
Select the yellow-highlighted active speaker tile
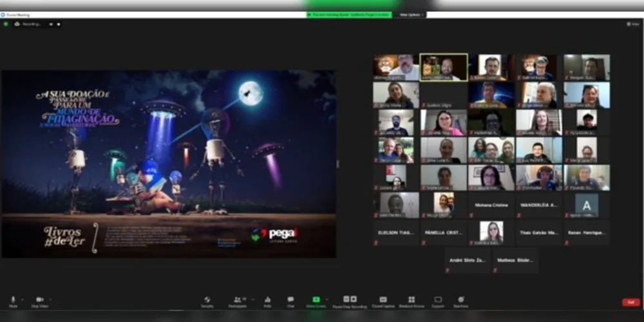point(444,68)
